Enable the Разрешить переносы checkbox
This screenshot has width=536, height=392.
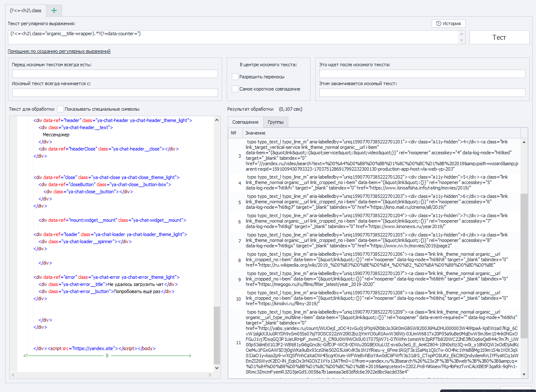pyautogui.click(x=235, y=77)
